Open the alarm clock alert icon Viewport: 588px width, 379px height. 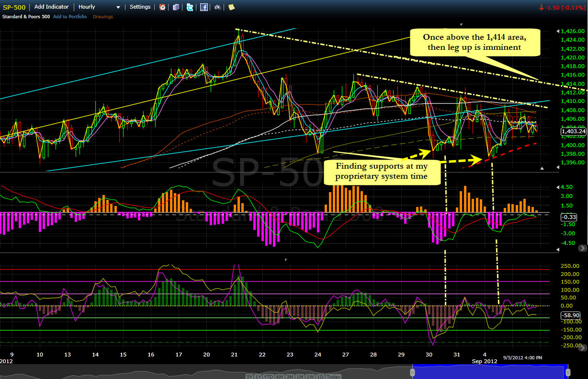click(162, 7)
